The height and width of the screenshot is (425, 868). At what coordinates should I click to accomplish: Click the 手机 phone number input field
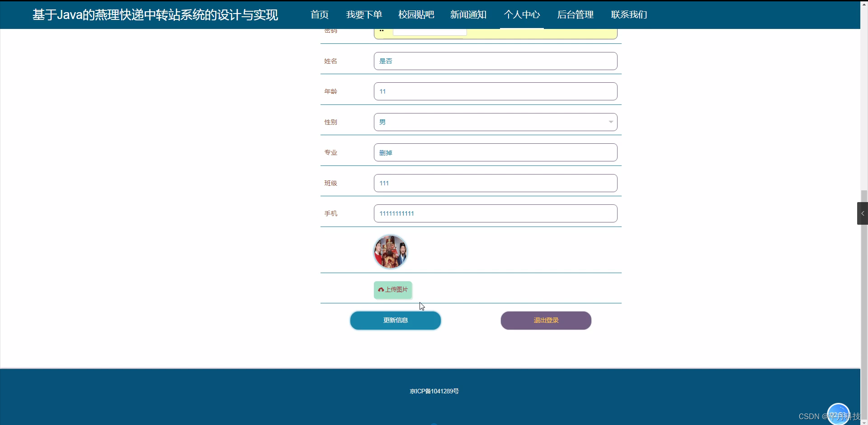point(495,213)
